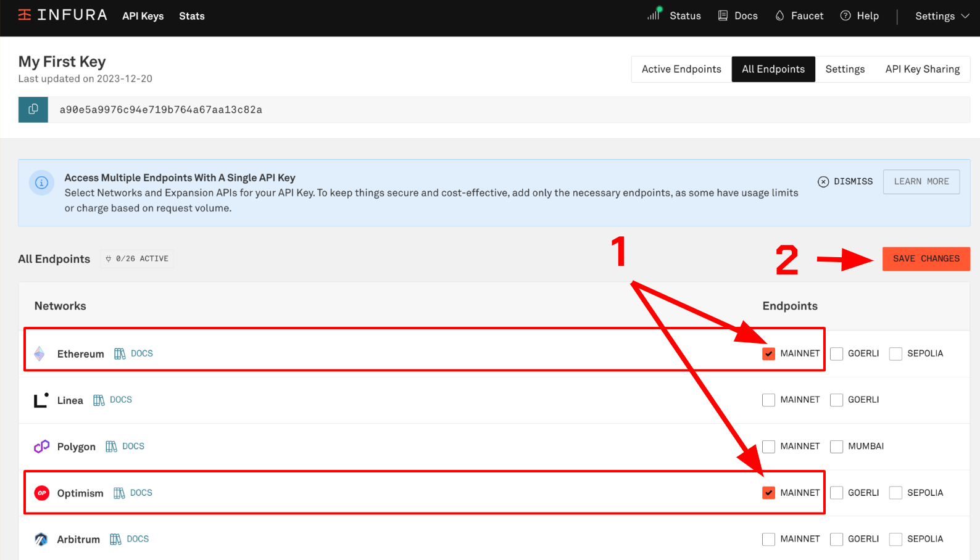Check Arbitrum GOERLI checkbox
Viewport: 980px width, 560px height.
[x=836, y=539]
